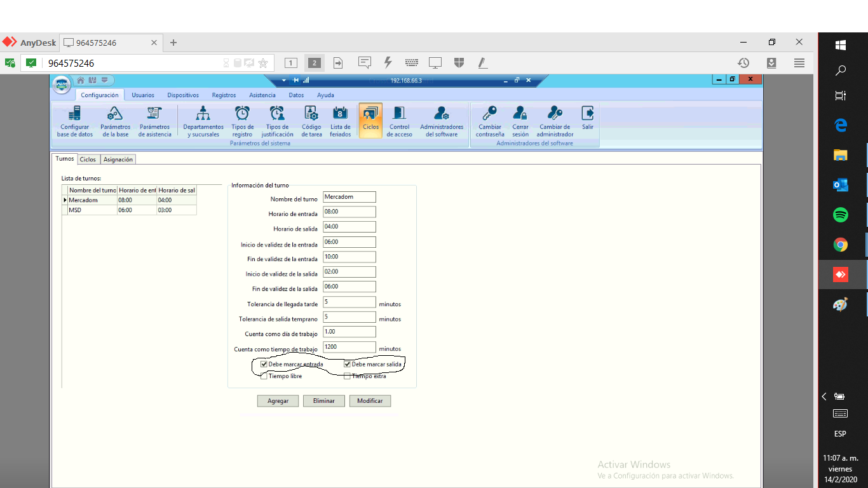Click the Nombre del turno field
868x488 pixels.
click(349, 197)
